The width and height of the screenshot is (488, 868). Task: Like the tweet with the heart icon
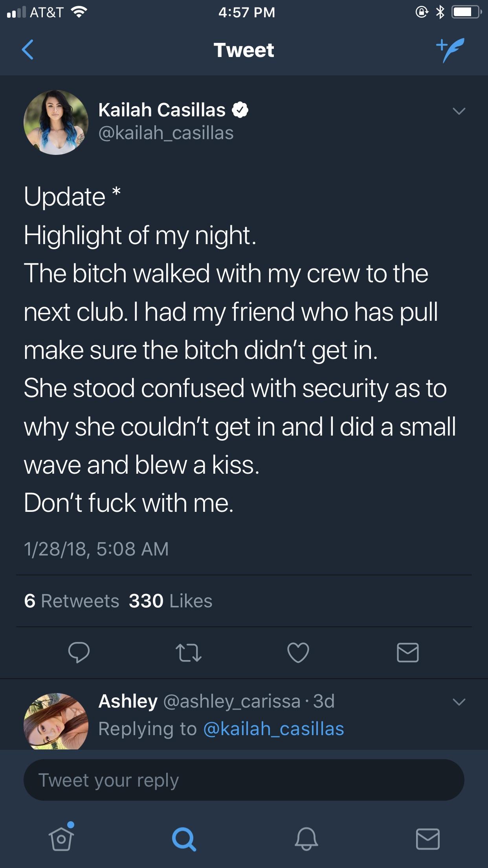pyautogui.click(x=298, y=653)
